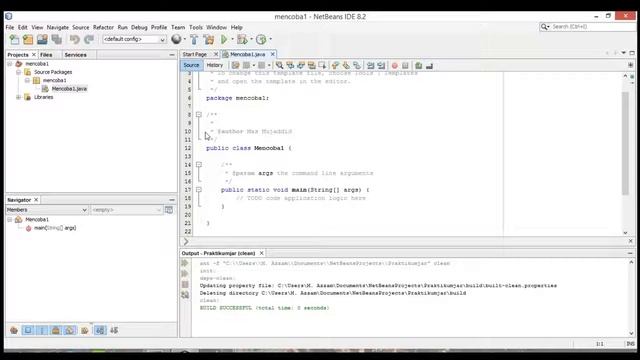
Task: Switch to the Services tab
Action: point(76,55)
